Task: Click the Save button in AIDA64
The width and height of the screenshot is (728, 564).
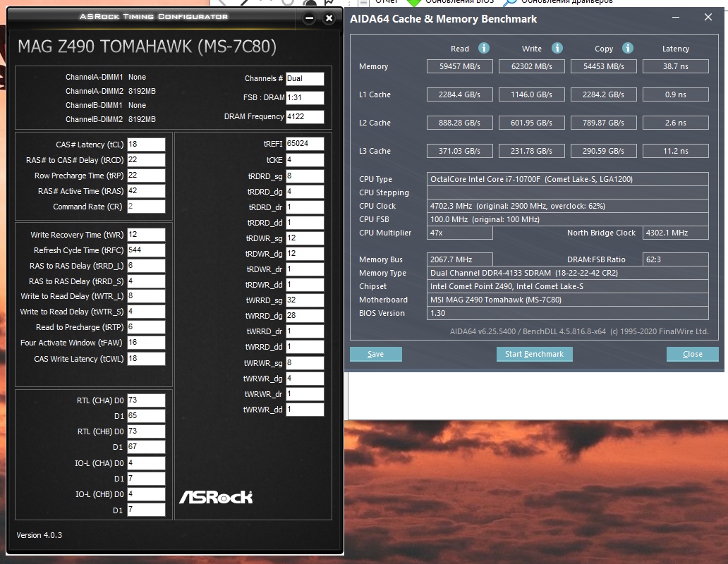Action: [x=375, y=354]
